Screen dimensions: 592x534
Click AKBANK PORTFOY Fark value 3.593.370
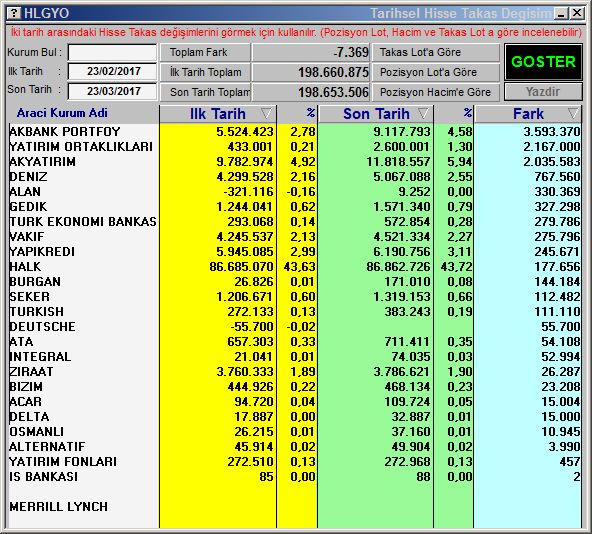[x=552, y=131]
